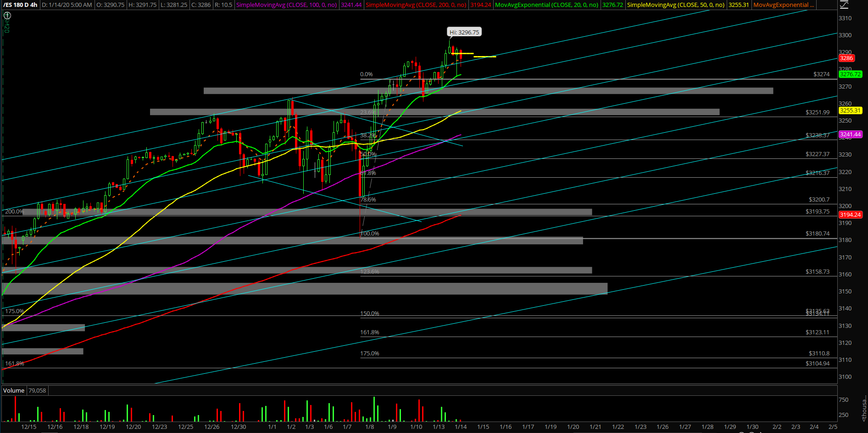Viewport: 868px width, 433px height.
Task: Click the red 3286 last price tag
Action: (846, 58)
